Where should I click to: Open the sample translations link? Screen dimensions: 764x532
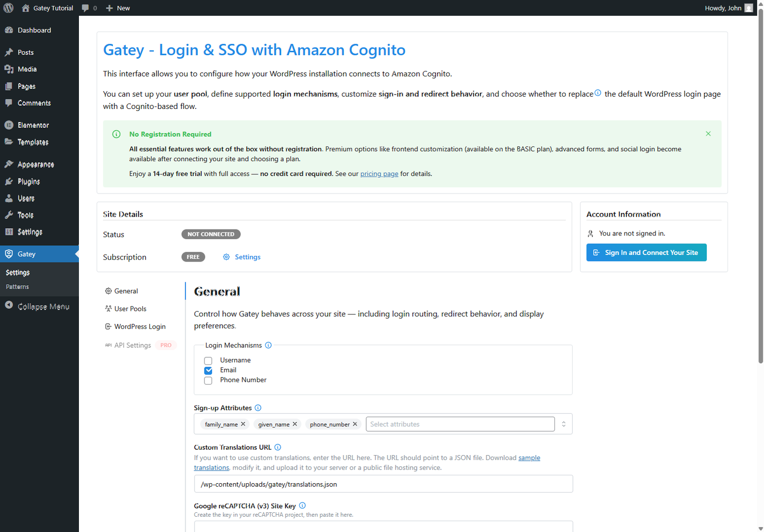[x=367, y=463]
